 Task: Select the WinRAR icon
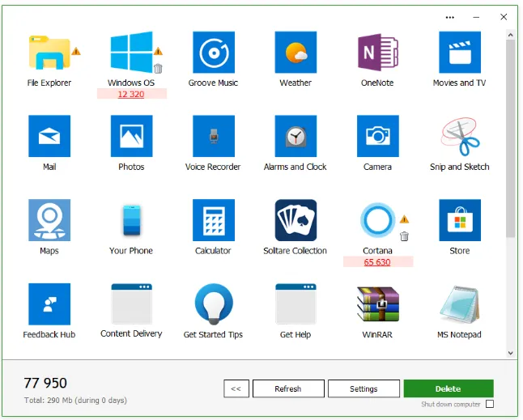(377, 304)
